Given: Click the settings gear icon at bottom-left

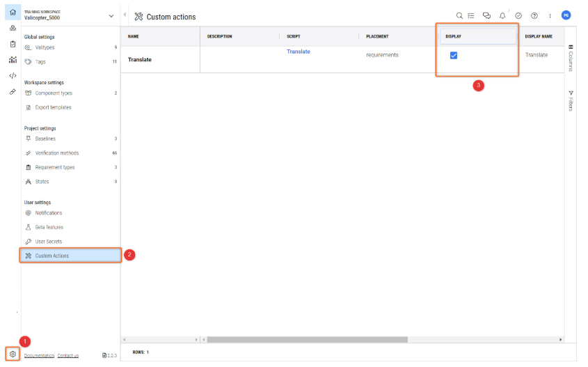Looking at the screenshot, I should [13, 354].
